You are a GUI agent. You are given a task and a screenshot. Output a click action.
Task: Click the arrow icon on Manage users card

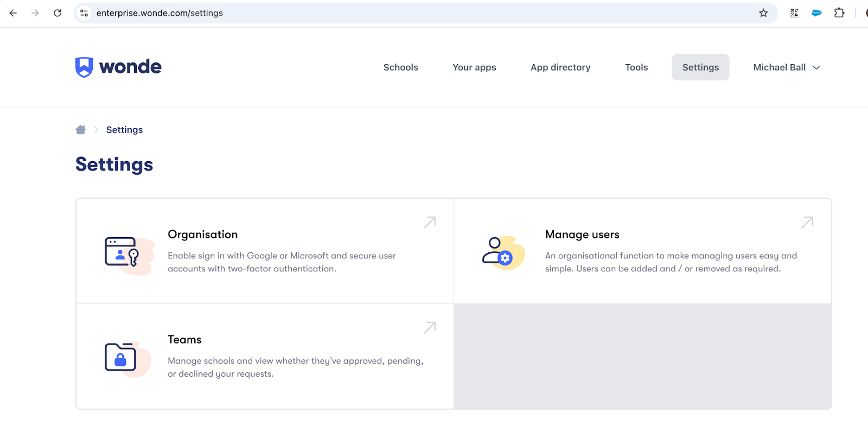[807, 223]
